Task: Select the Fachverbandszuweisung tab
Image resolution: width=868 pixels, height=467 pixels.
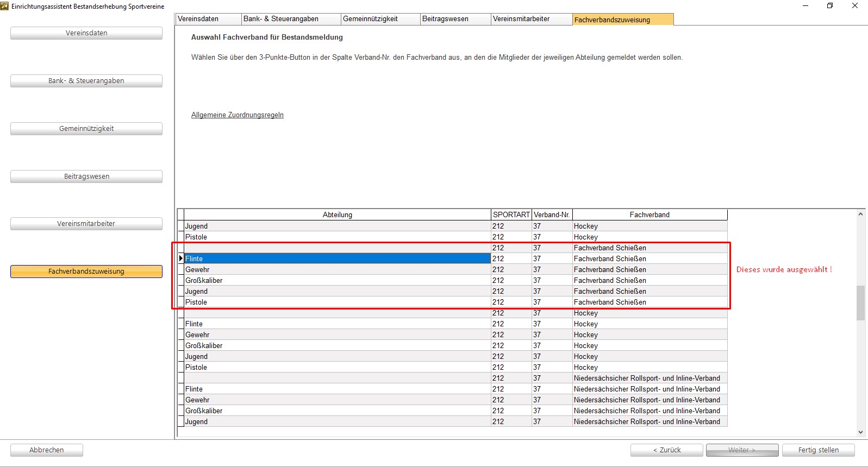Action: pos(623,20)
